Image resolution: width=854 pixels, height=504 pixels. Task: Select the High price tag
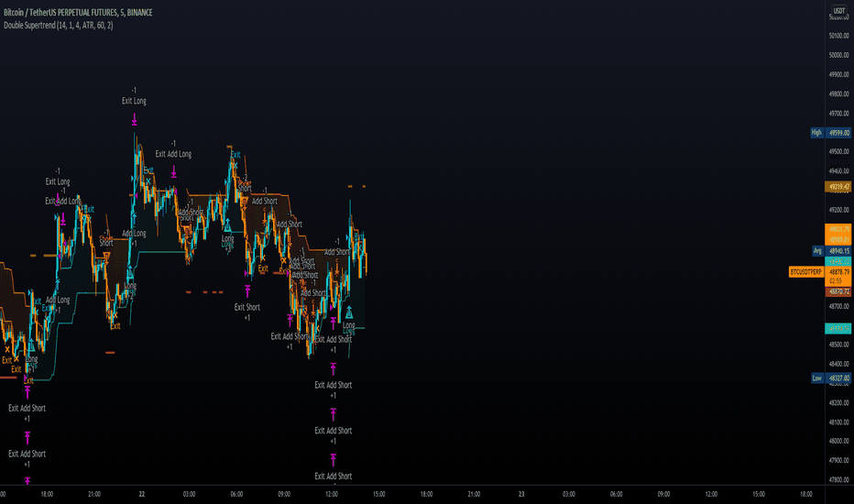[x=816, y=132]
